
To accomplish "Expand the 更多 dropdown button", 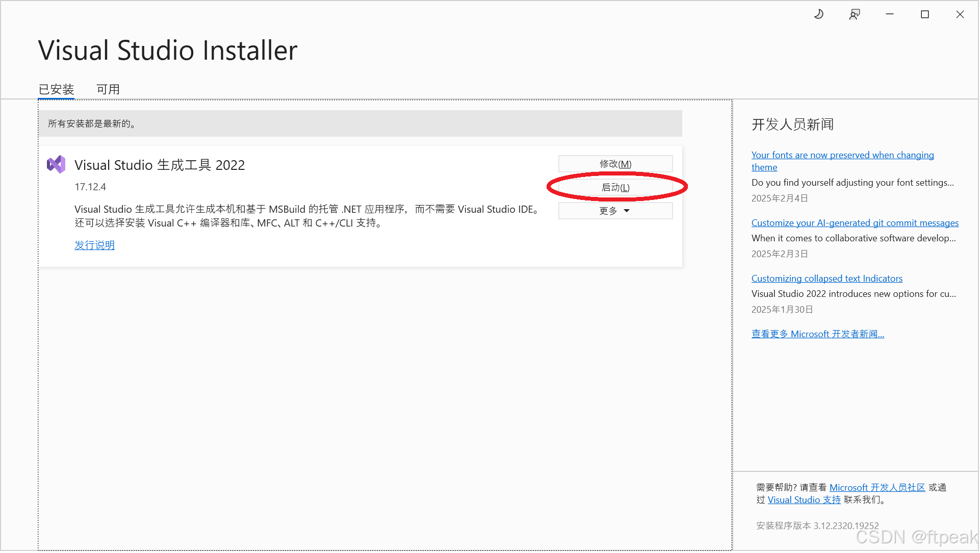I will click(x=615, y=211).
